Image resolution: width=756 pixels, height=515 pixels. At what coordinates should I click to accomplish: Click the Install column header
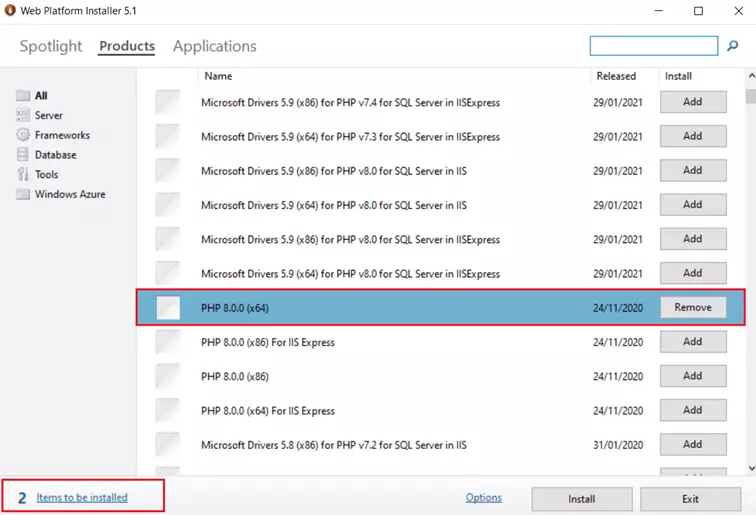(x=678, y=76)
